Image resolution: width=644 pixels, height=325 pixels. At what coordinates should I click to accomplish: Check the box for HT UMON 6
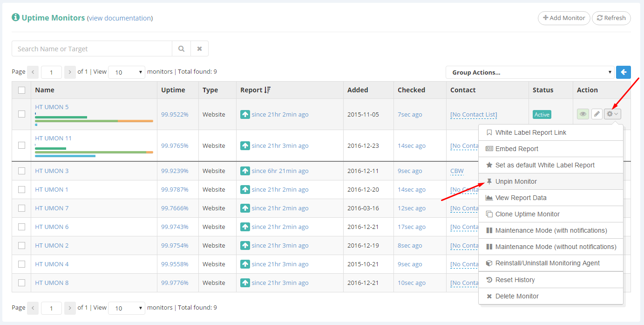[21, 227]
